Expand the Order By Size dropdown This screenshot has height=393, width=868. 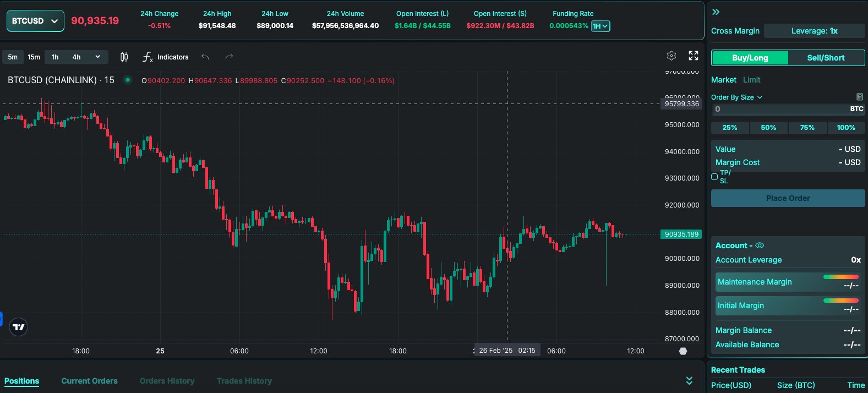point(736,97)
